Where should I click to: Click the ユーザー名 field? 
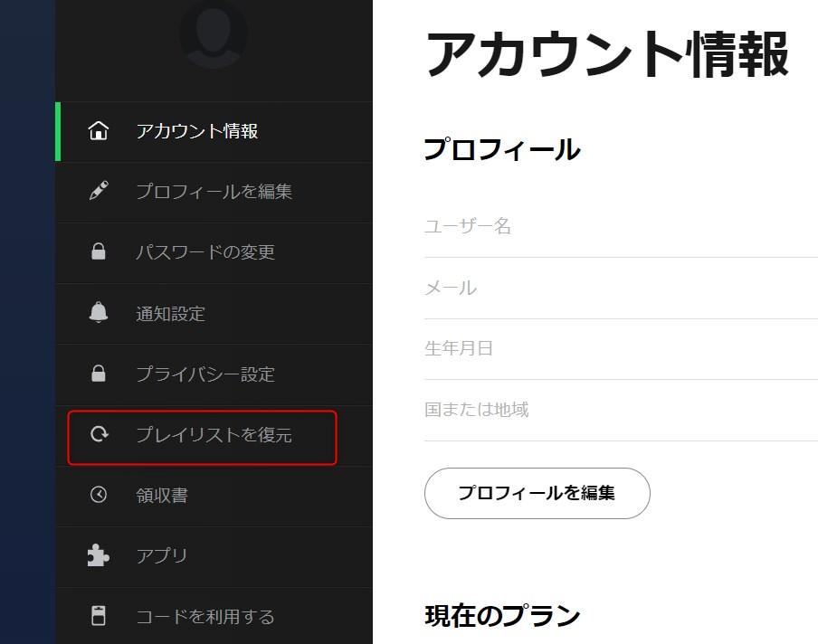tap(543, 226)
